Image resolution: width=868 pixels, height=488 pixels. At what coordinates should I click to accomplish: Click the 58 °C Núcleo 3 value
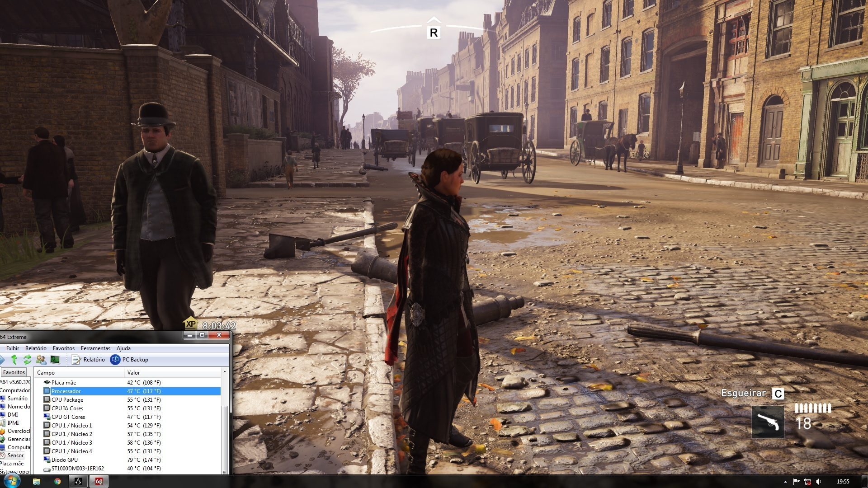coord(144,443)
